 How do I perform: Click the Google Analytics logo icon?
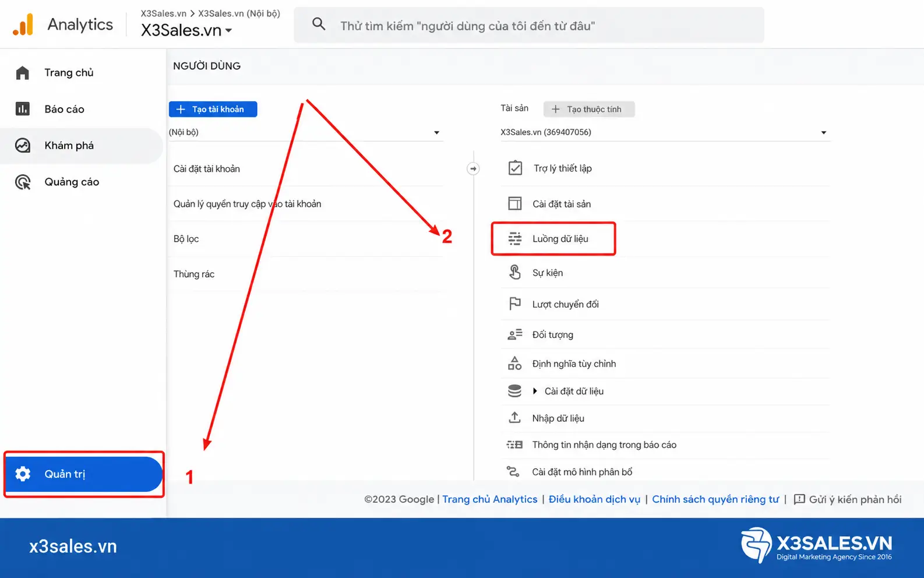click(x=23, y=24)
